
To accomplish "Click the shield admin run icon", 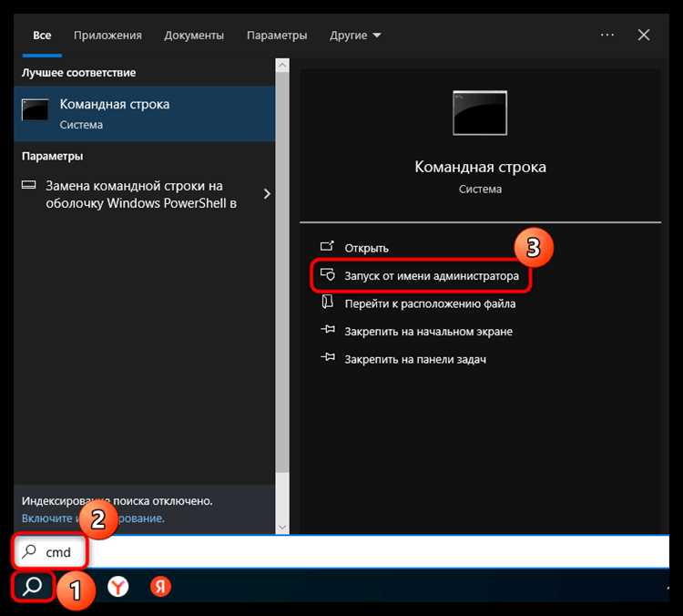I will [328, 274].
